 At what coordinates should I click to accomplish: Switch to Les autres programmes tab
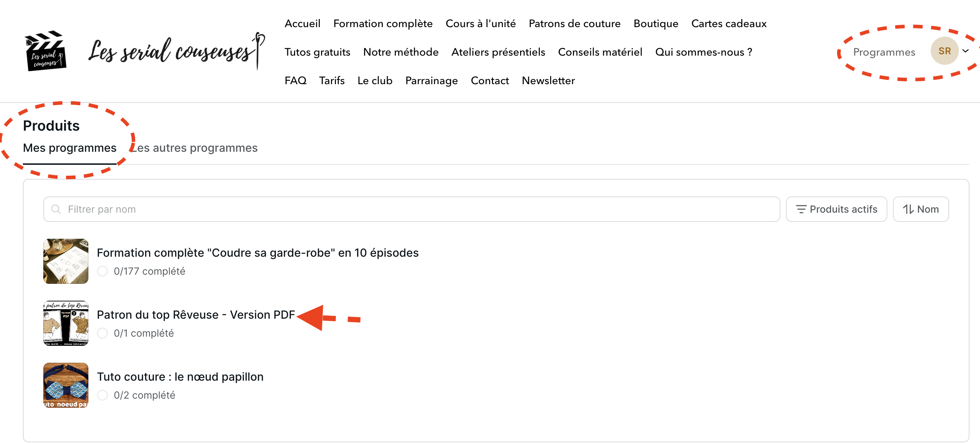click(195, 148)
